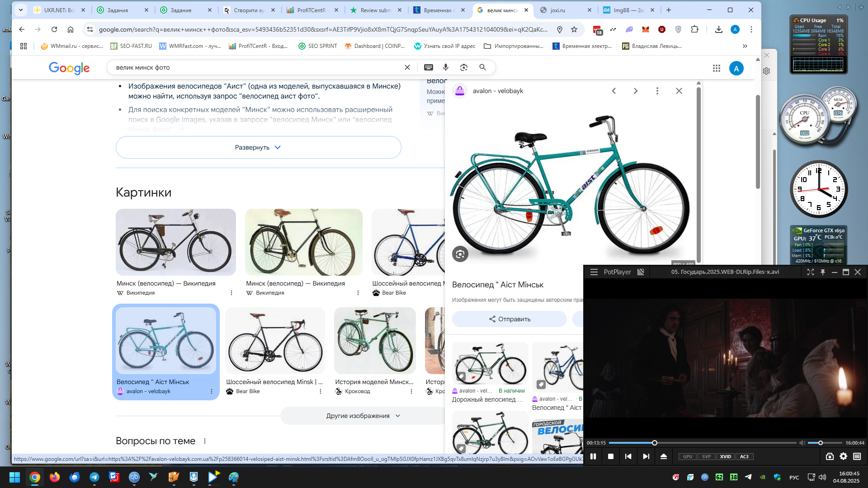This screenshot has height=488, width=868.
Task: Click the XVID codec indicator
Action: (726, 456)
